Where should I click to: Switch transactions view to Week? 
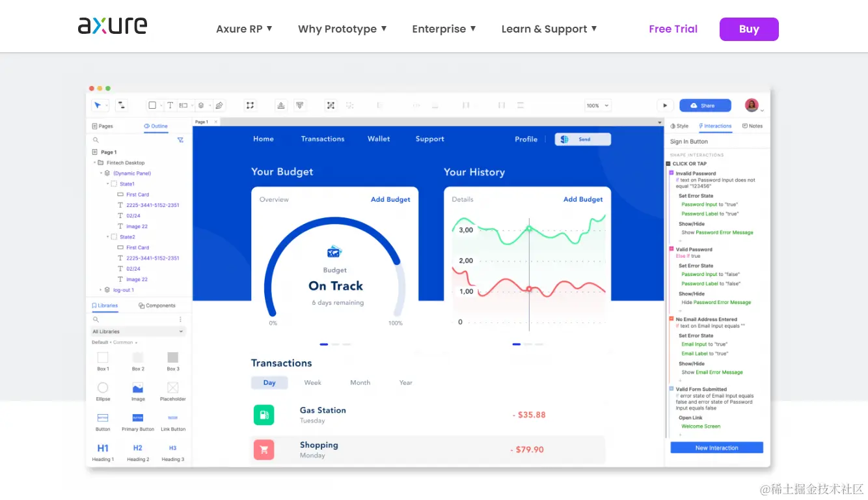313,383
